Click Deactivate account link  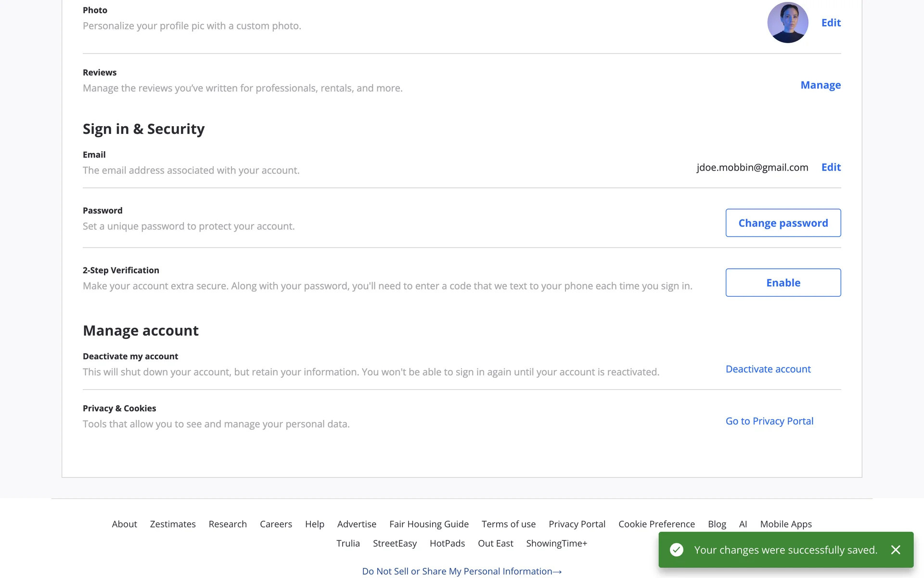(768, 369)
